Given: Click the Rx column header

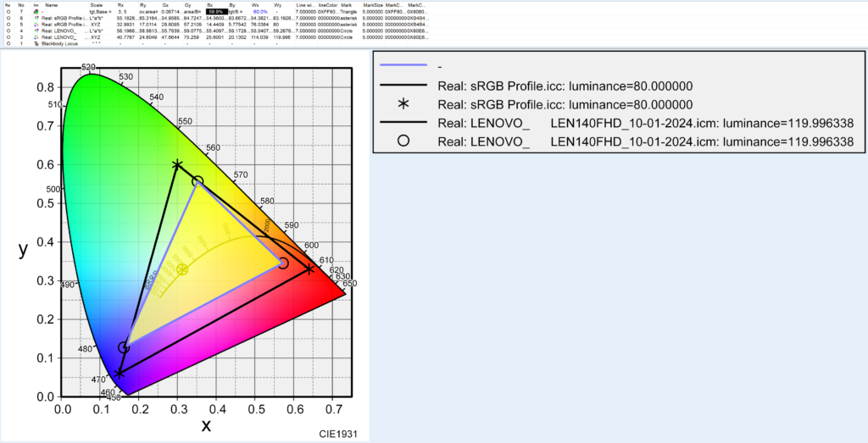Looking at the screenshot, I should 120,5.
